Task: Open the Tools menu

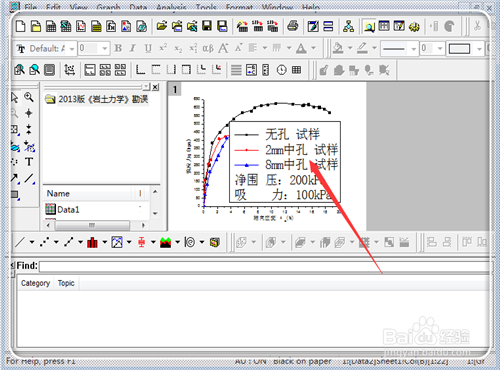Action: point(206,7)
